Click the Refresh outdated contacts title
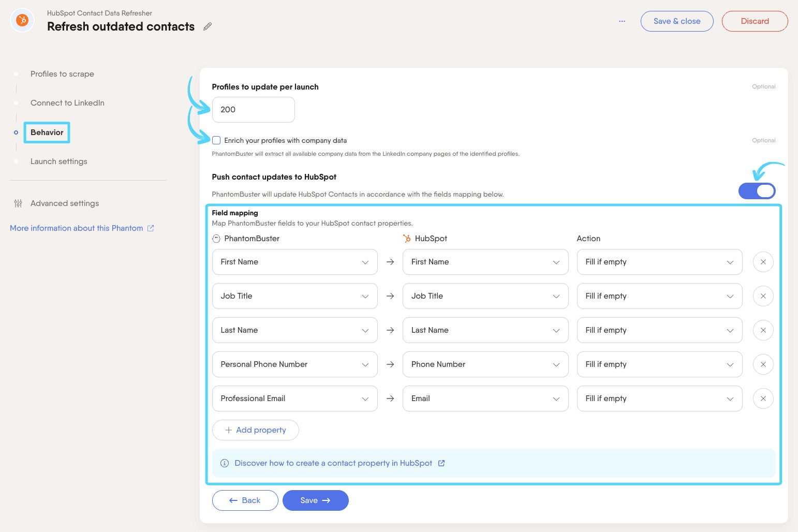Image resolution: width=798 pixels, height=532 pixels. click(121, 26)
